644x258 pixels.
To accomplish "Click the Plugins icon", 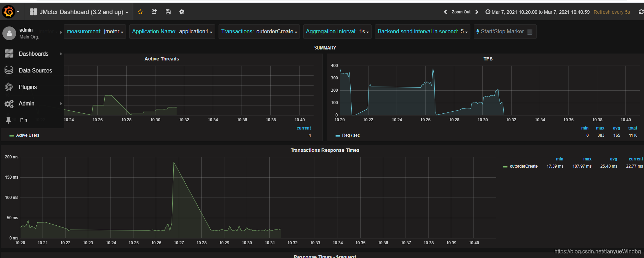I will click(x=9, y=87).
